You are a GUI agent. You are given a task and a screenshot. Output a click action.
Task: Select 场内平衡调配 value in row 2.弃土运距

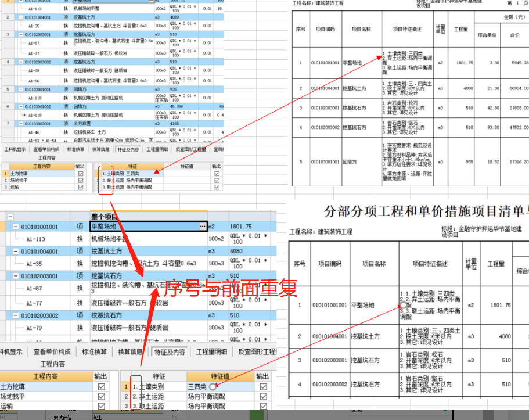(x=220, y=396)
